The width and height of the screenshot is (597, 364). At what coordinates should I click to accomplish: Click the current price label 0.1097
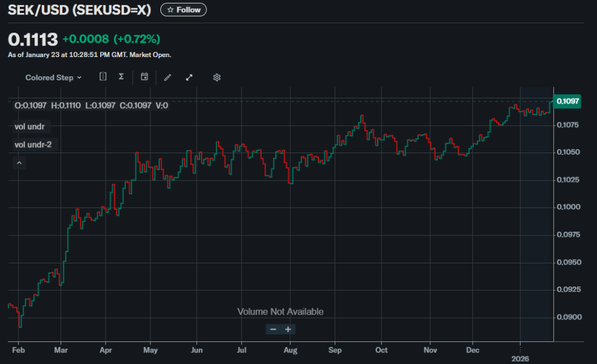[x=567, y=101]
